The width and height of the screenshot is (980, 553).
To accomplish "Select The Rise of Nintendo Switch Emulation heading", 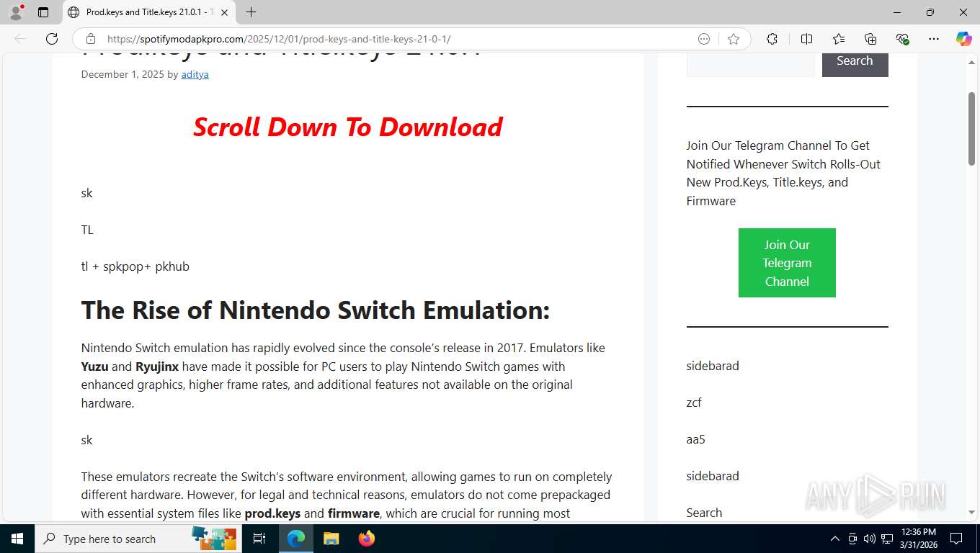I will coord(316,310).
